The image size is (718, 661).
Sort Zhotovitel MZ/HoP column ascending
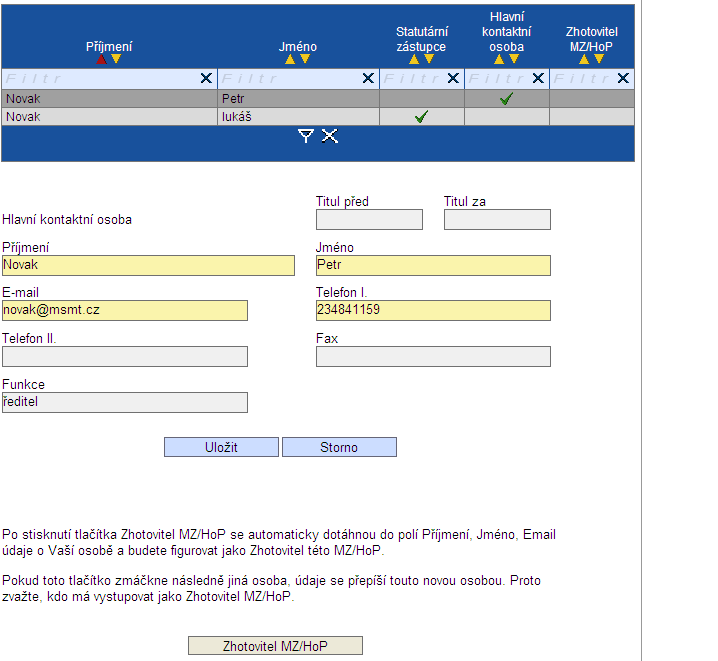click(x=584, y=59)
